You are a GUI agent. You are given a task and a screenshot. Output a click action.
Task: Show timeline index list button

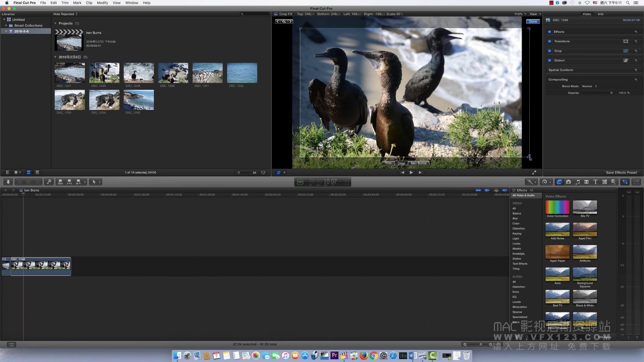point(11,344)
